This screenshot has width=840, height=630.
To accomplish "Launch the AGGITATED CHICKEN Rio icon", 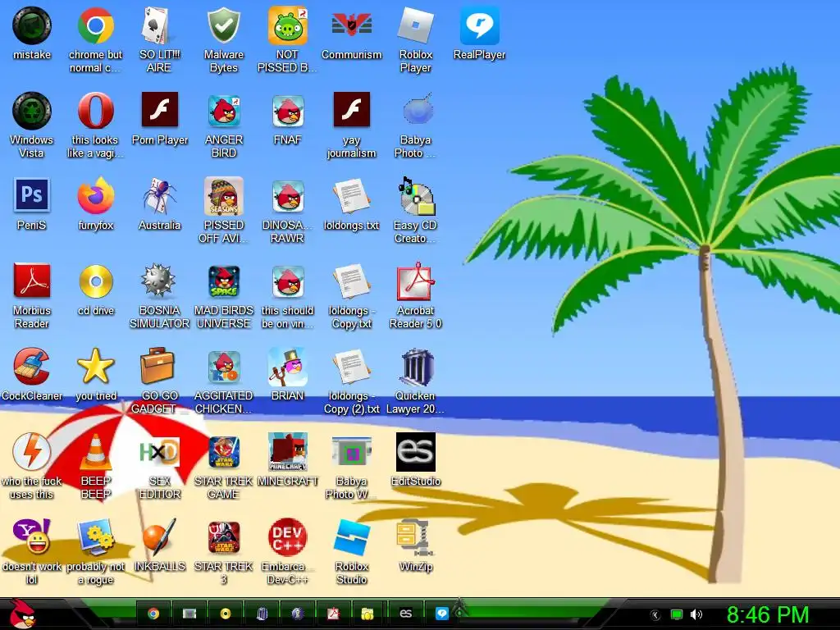I will coord(223,367).
